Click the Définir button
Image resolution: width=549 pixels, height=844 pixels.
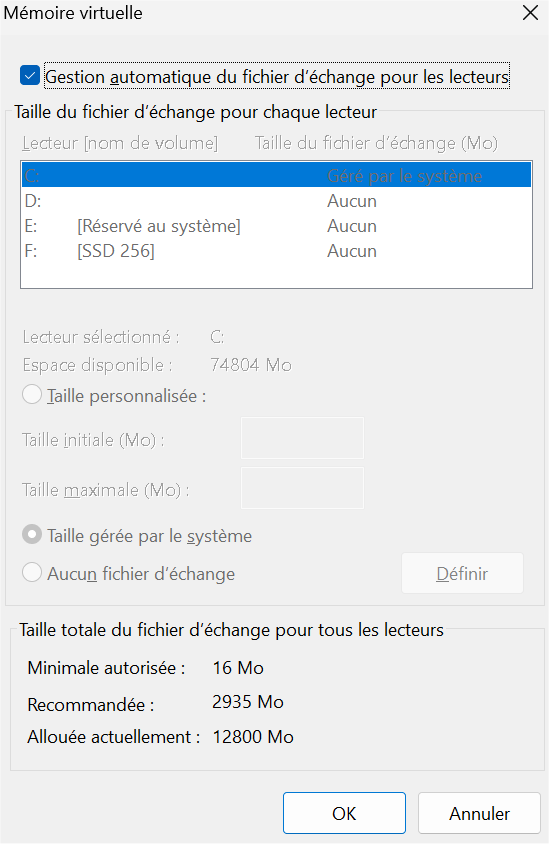[x=462, y=574]
